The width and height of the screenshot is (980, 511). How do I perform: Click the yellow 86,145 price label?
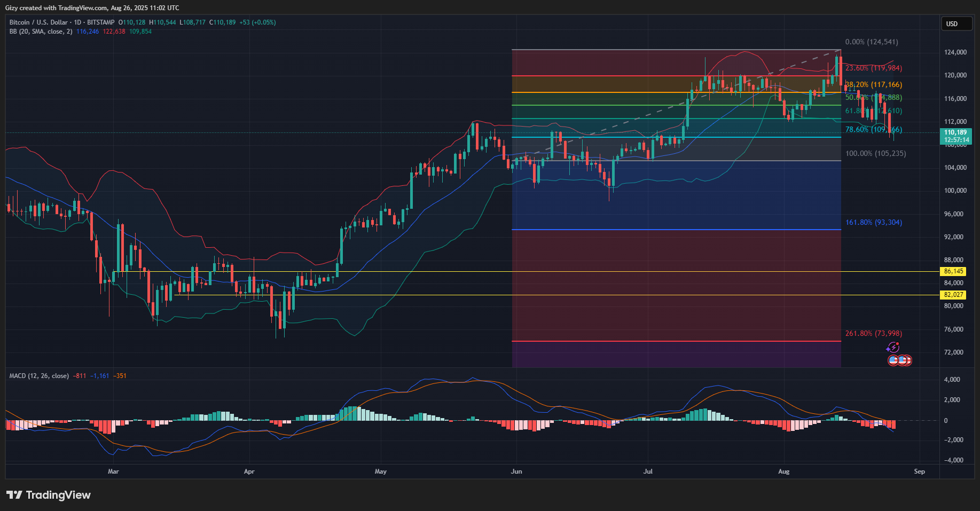[953, 271]
